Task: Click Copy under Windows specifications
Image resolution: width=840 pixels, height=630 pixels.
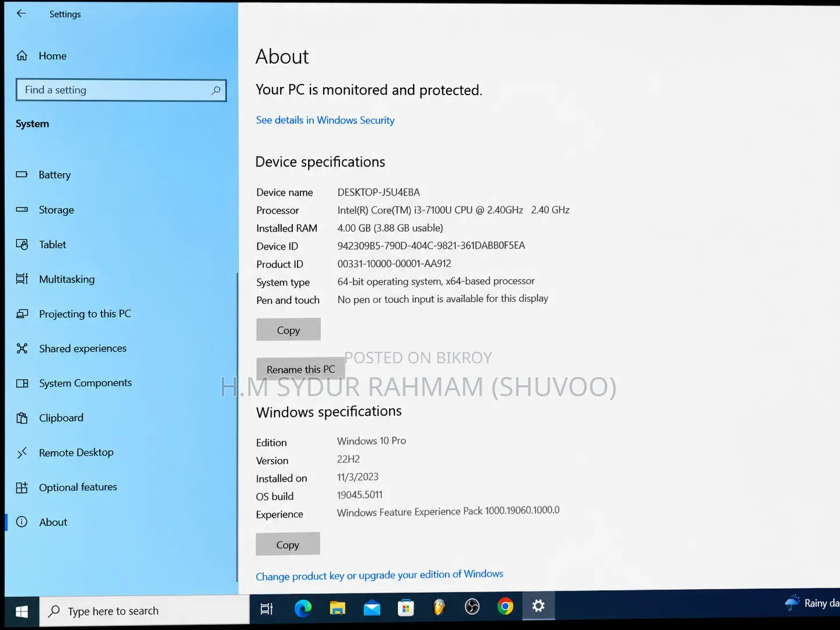Action: click(288, 544)
